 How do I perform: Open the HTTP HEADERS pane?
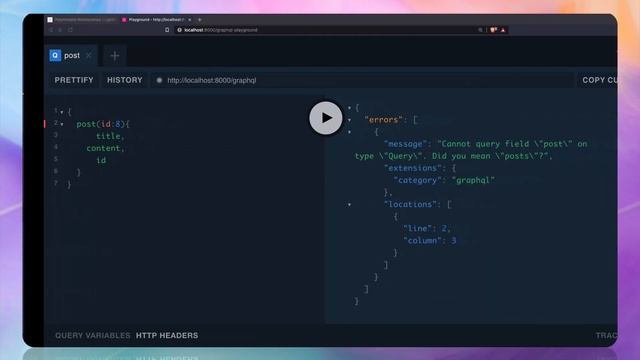coord(167,336)
